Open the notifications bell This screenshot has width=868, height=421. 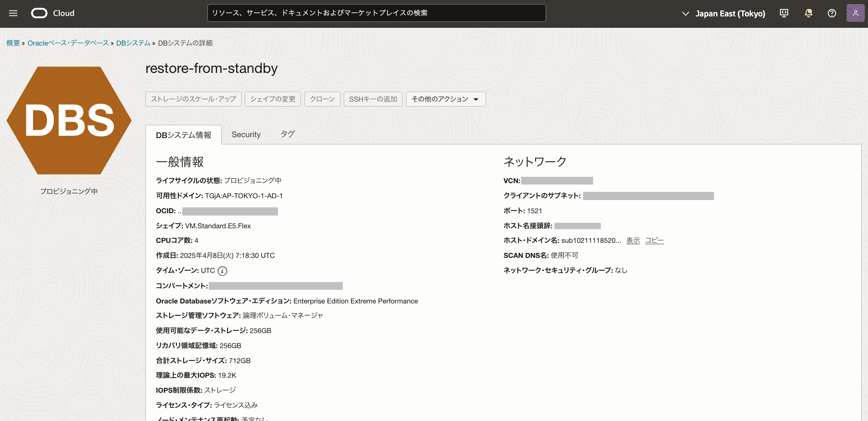point(808,13)
